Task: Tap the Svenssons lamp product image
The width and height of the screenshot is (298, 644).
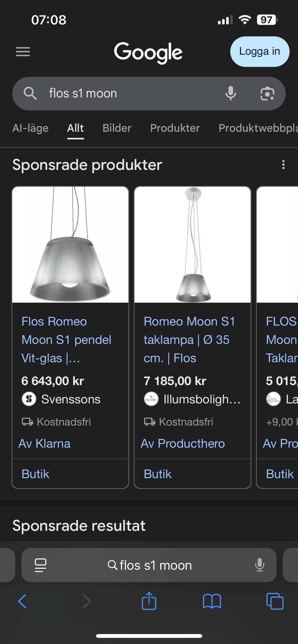Action: [70, 245]
